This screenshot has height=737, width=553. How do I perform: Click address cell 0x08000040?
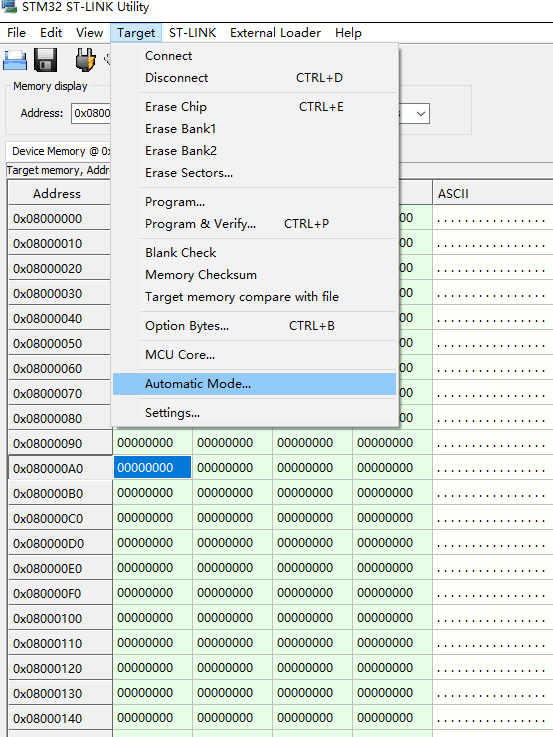[60, 318]
